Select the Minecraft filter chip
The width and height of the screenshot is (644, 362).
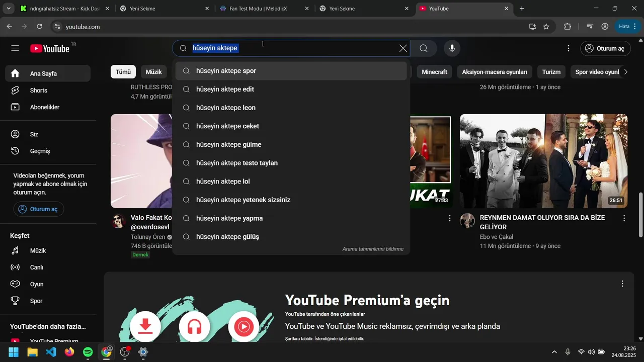click(x=434, y=72)
